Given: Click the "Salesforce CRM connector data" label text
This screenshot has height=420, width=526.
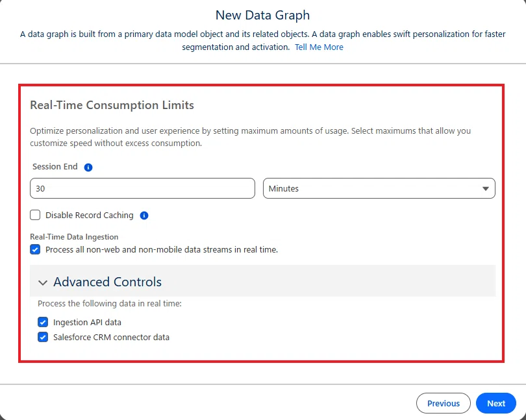Looking at the screenshot, I should [x=111, y=337].
